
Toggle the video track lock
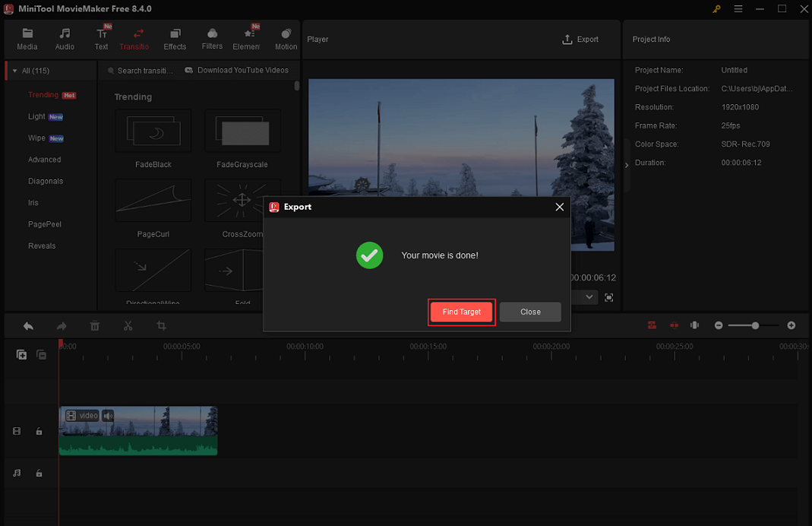[39, 431]
